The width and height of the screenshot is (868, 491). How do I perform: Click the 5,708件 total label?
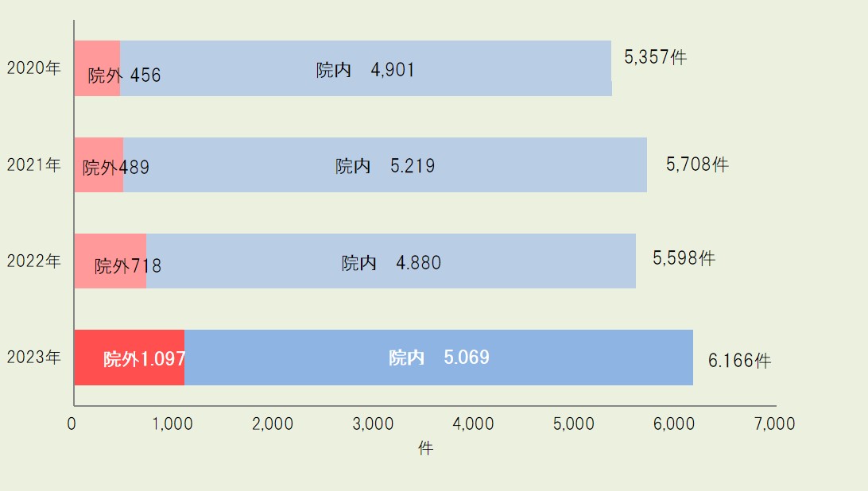697,164
